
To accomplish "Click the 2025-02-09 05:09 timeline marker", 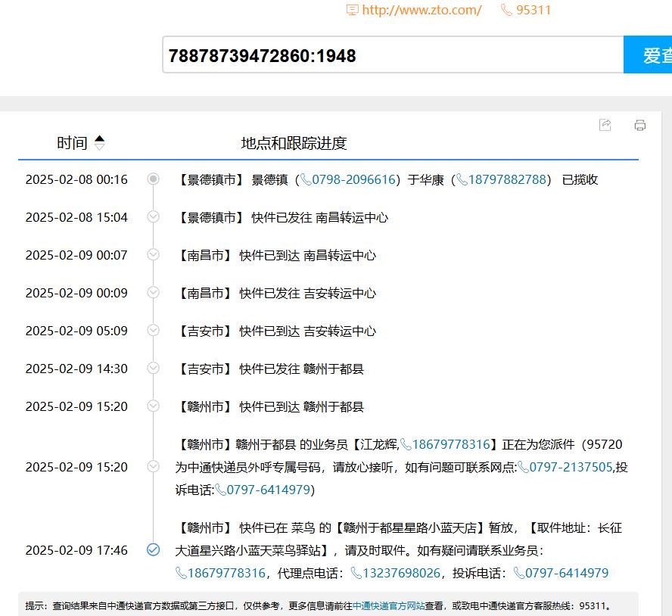I will [153, 330].
